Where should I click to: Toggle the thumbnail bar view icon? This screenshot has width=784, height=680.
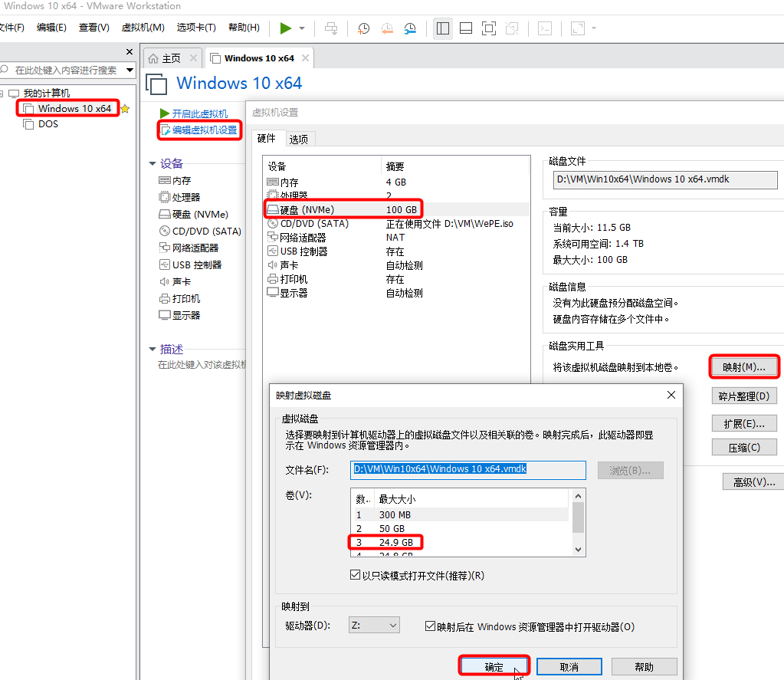pyautogui.click(x=466, y=28)
